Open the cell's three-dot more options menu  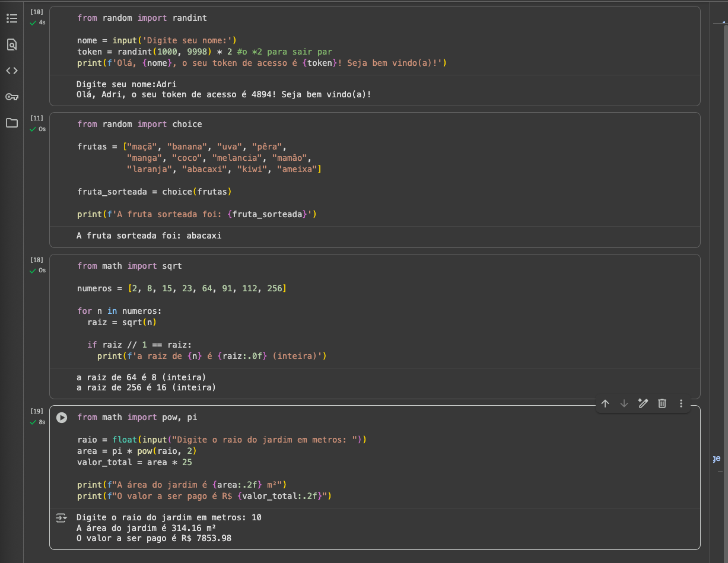click(x=681, y=403)
